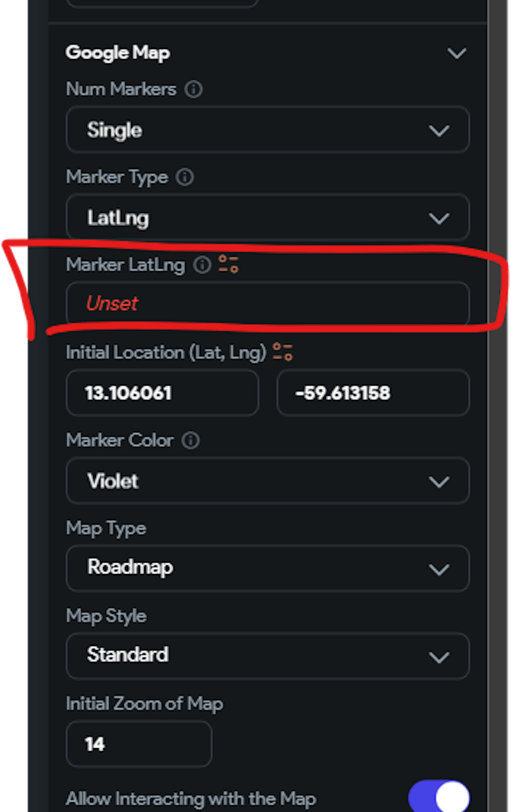The image size is (511, 812).
Task: Click the Marker LatLng label
Action: (x=125, y=265)
